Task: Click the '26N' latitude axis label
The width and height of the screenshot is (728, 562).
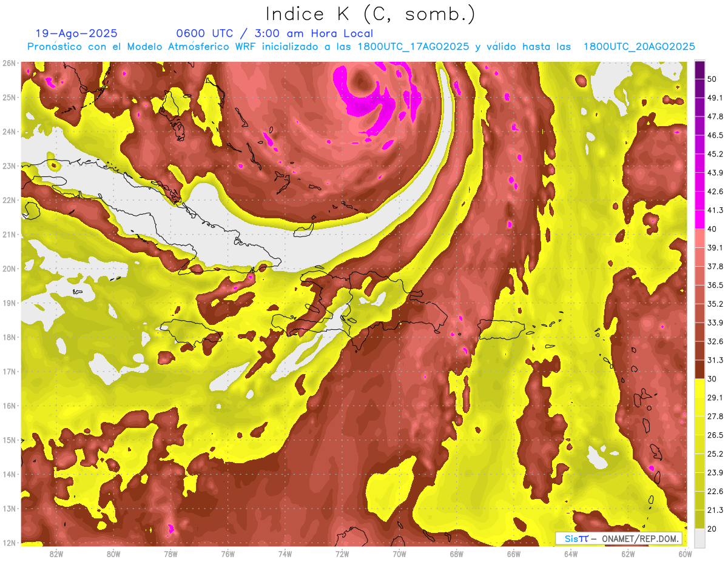Action: click(x=8, y=63)
